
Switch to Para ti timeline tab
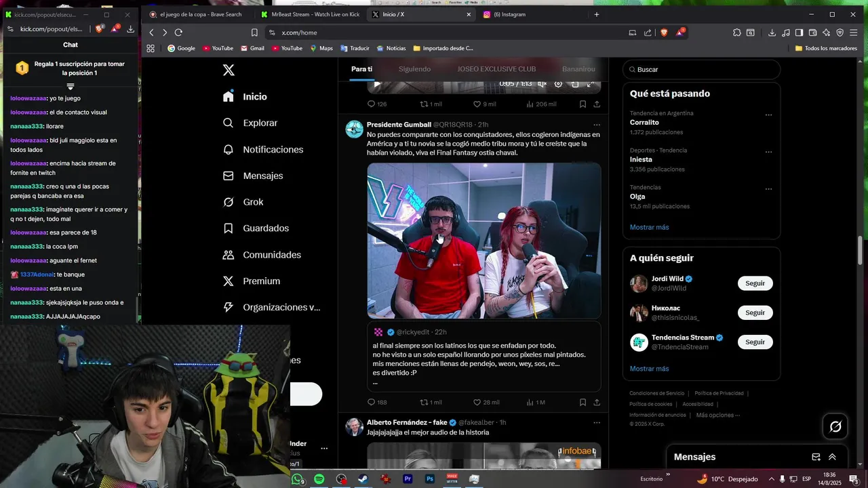(361, 69)
